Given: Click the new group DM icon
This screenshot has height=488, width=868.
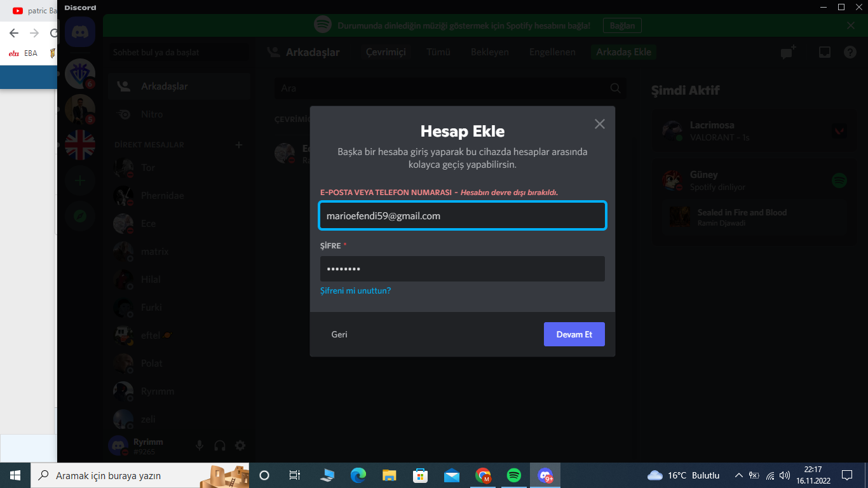Looking at the screenshot, I should pyautogui.click(x=789, y=53).
